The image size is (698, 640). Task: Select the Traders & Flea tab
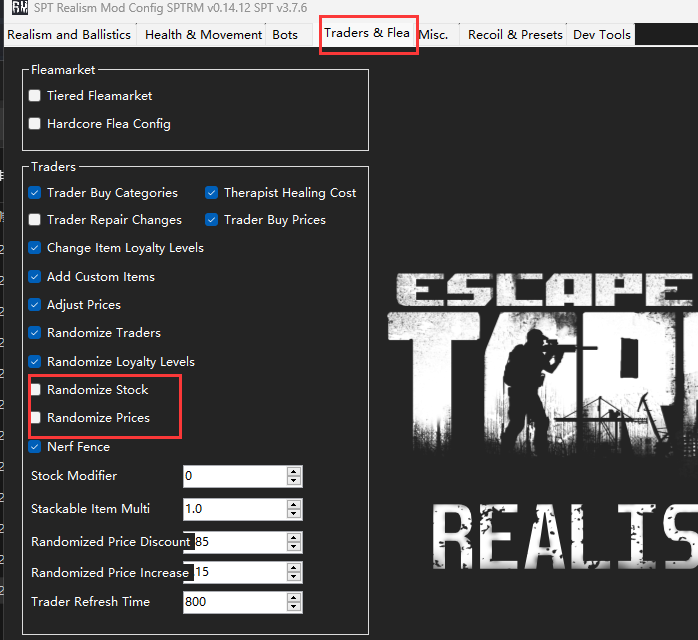click(x=367, y=33)
